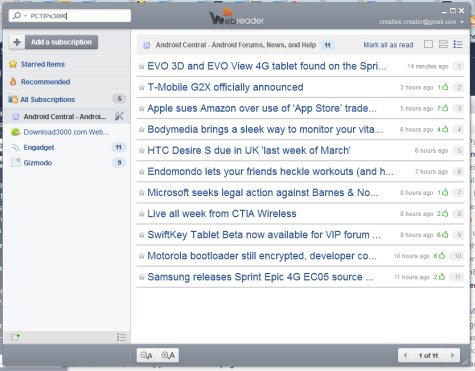This screenshot has height=371, width=475.
Task: Click thumbs-up on Apple sues Amazon article
Action: tap(445, 108)
